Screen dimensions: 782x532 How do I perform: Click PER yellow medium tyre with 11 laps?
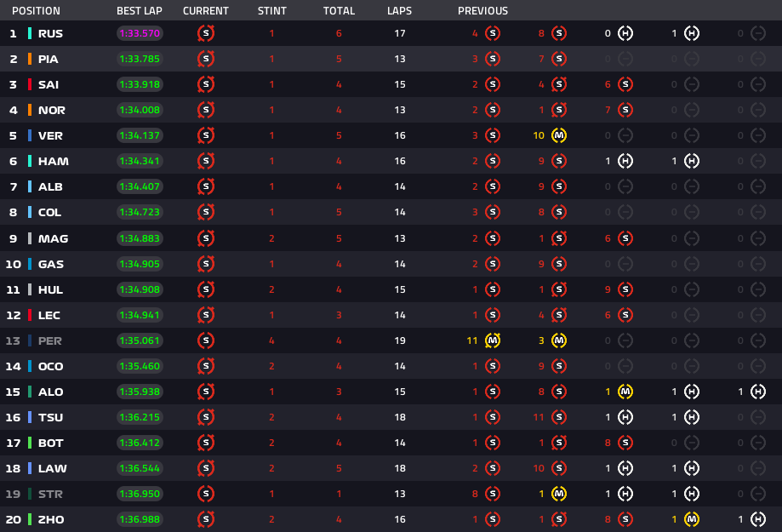[x=492, y=340]
